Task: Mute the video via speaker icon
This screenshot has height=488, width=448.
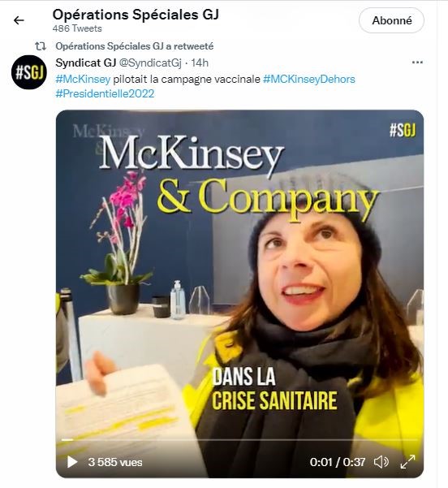Action: 381,462
